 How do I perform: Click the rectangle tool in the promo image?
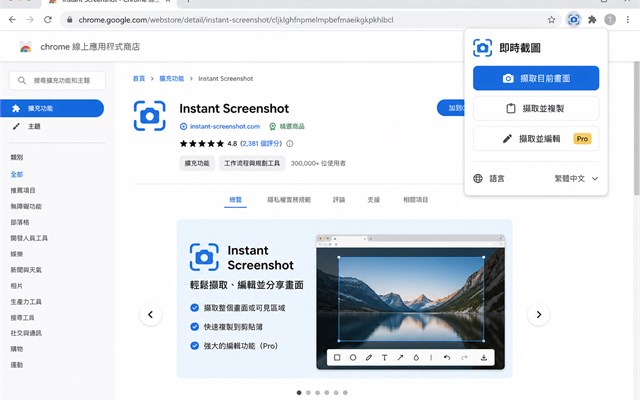pyautogui.click(x=337, y=358)
